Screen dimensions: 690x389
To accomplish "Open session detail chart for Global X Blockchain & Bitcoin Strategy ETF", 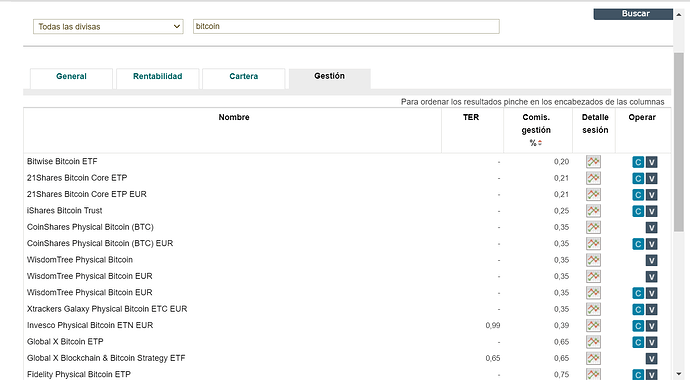I will pyautogui.click(x=593, y=358).
